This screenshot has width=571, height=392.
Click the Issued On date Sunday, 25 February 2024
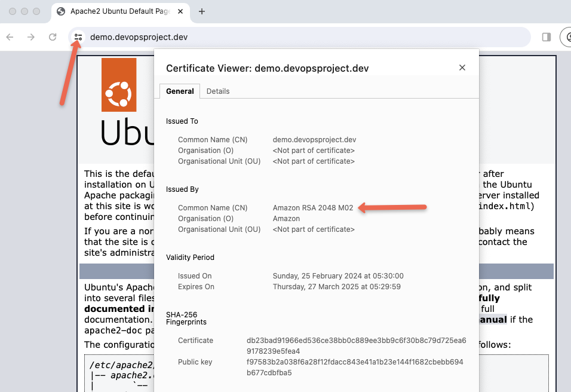(338, 276)
